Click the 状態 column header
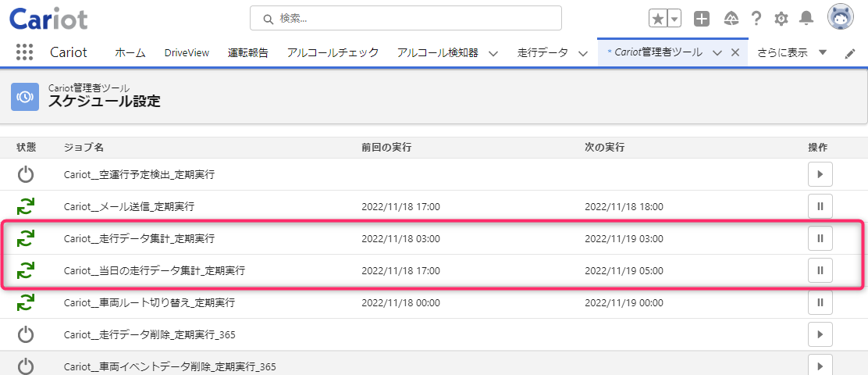Viewport: 868px width, 375px height. (x=26, y=148)
